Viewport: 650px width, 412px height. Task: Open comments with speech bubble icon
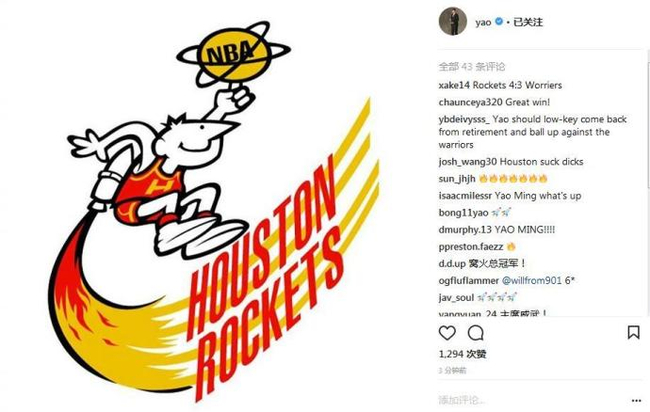point(475,333)
